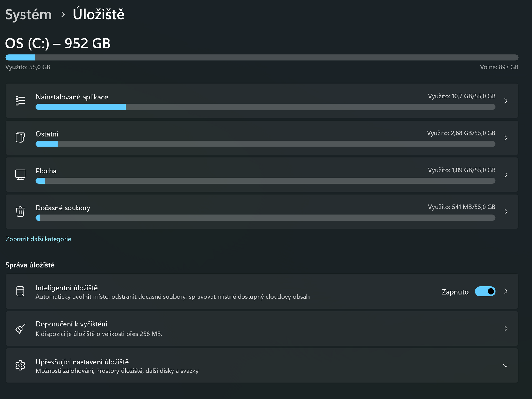Image resolution: width=532 pixels, height=399 pixels.
Task: Open Inteligentní úložiště settings arrow
Action: click(x=505, y=291)
